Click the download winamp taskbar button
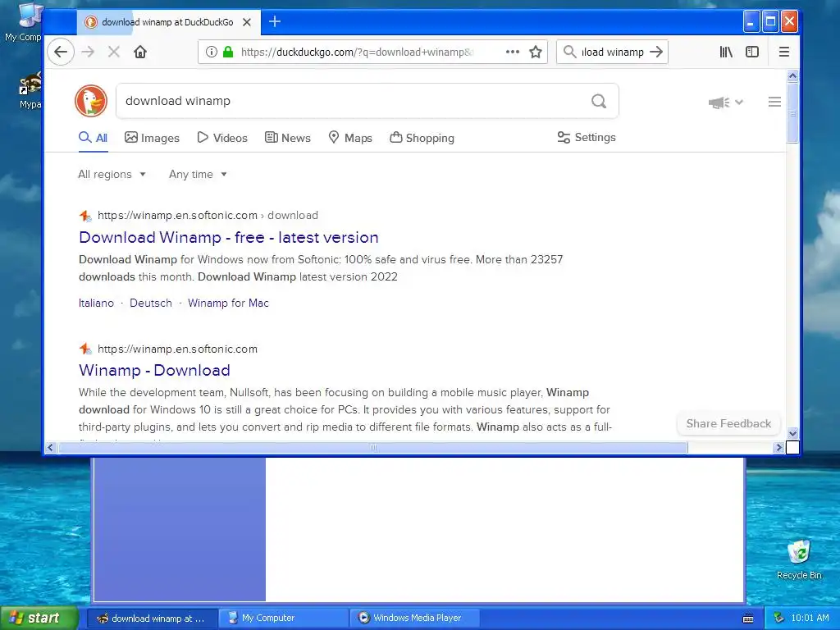This screenshot has height=630, width=840. pos(152,618)
